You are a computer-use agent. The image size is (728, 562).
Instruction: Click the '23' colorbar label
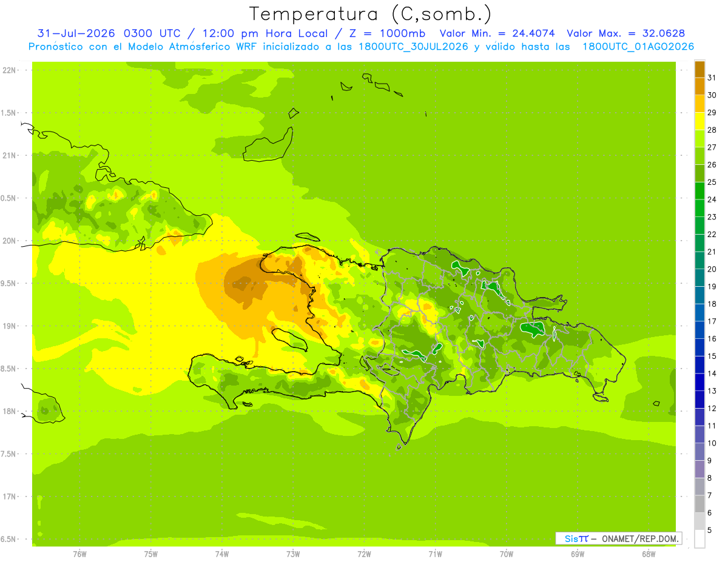[712, 217]
